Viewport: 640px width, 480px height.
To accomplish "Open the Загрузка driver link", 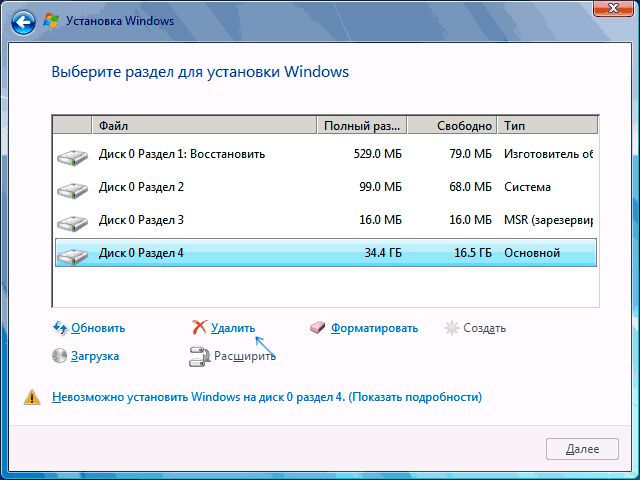I will (x=95, y=356).
